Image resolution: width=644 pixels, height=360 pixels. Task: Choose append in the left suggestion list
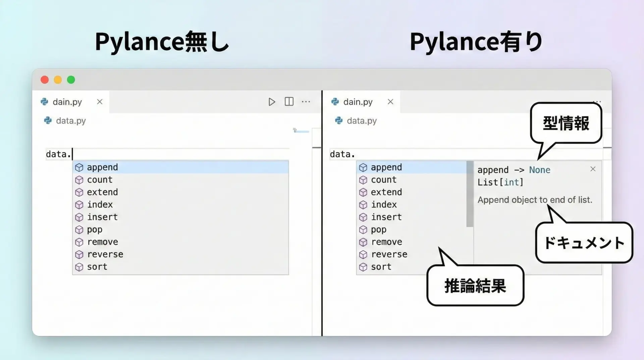102,167
